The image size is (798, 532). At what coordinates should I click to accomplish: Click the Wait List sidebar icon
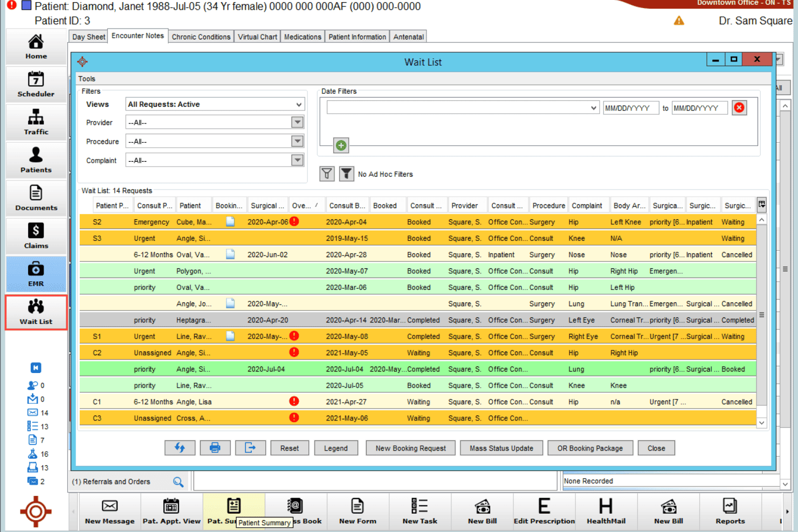click(x=36, y=312)
